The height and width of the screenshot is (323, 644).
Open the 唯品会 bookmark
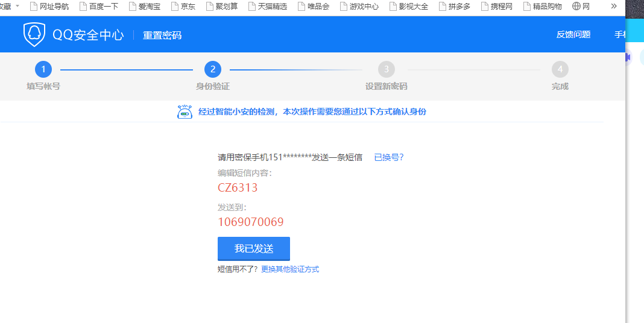[314, 6]
